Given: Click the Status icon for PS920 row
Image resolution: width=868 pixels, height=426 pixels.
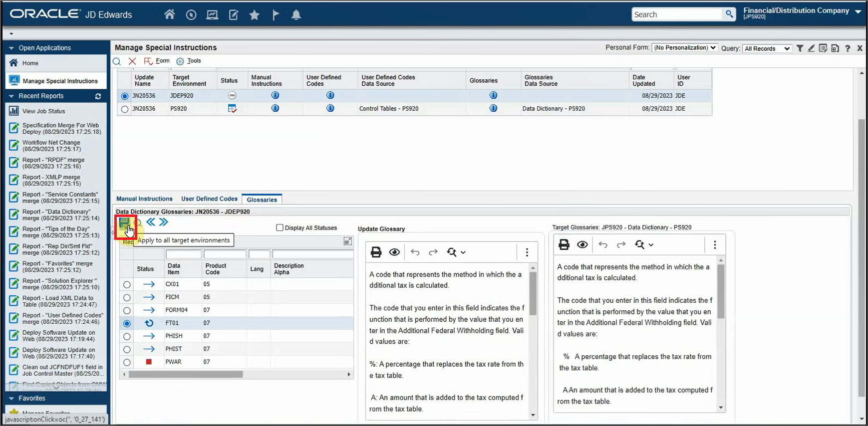Looking at the screenshot, I should coord(232,108).
